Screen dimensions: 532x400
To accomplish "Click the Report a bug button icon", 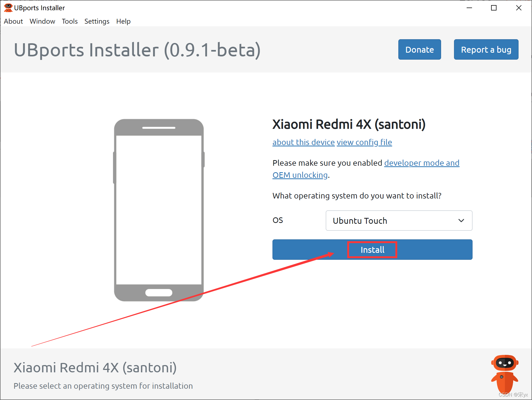I will pos(486,49).
